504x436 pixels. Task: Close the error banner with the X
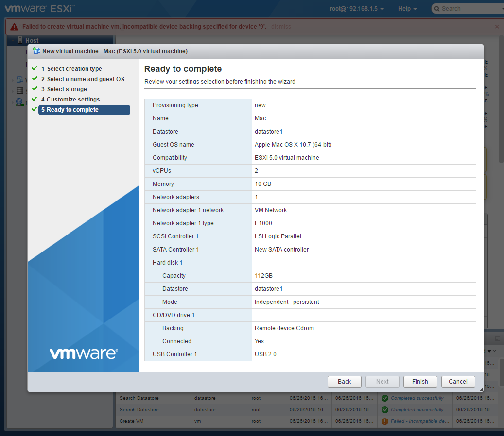click(x=497, y=27)
